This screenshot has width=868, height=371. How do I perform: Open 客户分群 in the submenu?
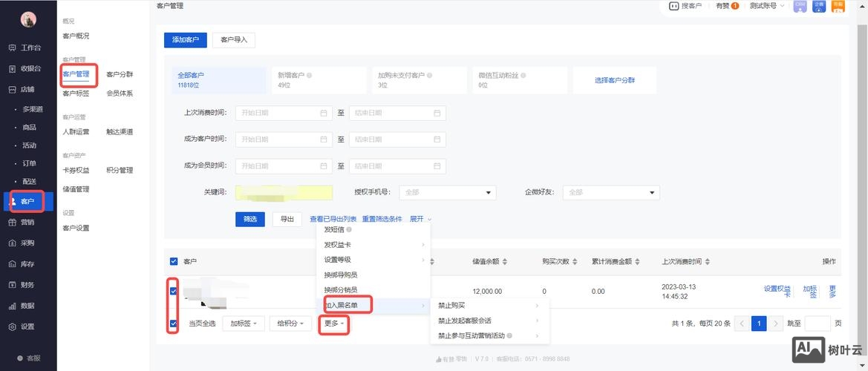[120, 75]
